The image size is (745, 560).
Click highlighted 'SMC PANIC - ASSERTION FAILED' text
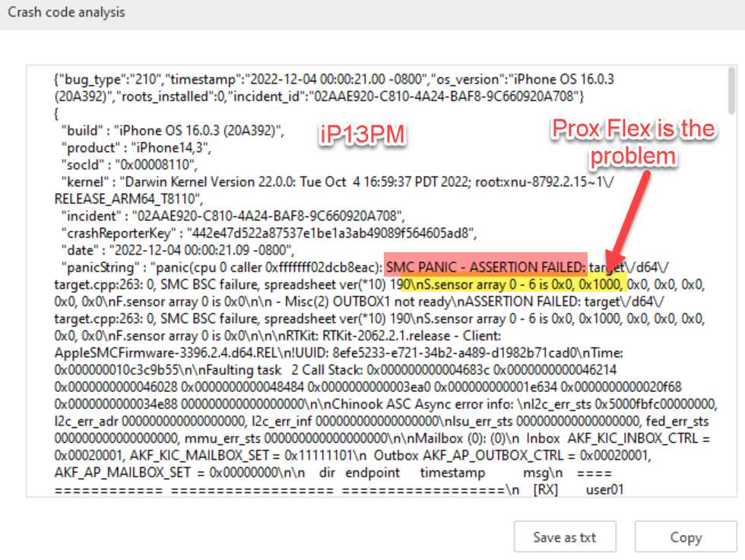tap(486, 267)
